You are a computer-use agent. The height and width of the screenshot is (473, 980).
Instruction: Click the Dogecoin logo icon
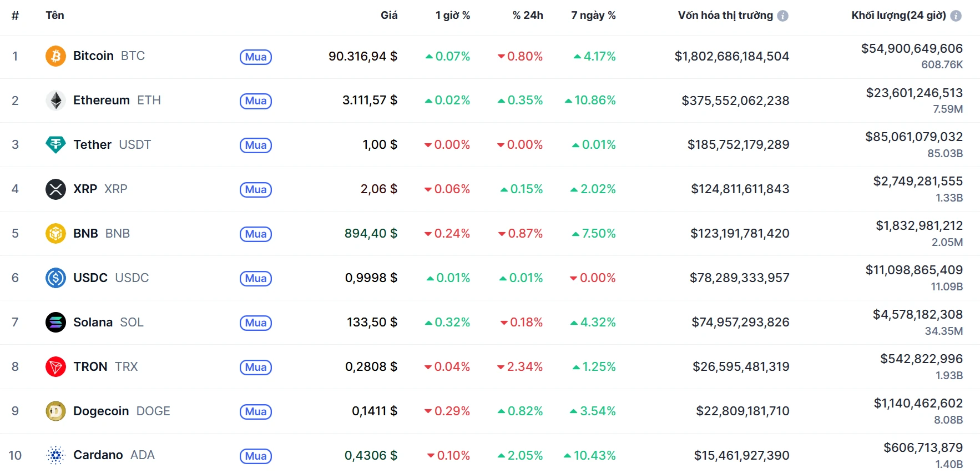55,411
